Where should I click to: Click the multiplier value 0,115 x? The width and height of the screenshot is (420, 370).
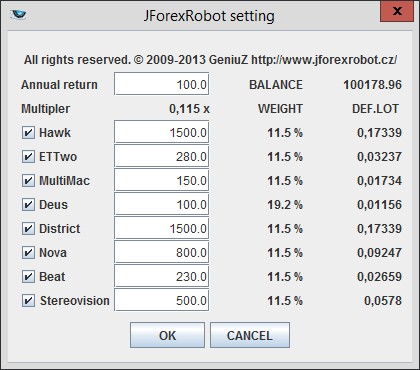tap(189, 109)
